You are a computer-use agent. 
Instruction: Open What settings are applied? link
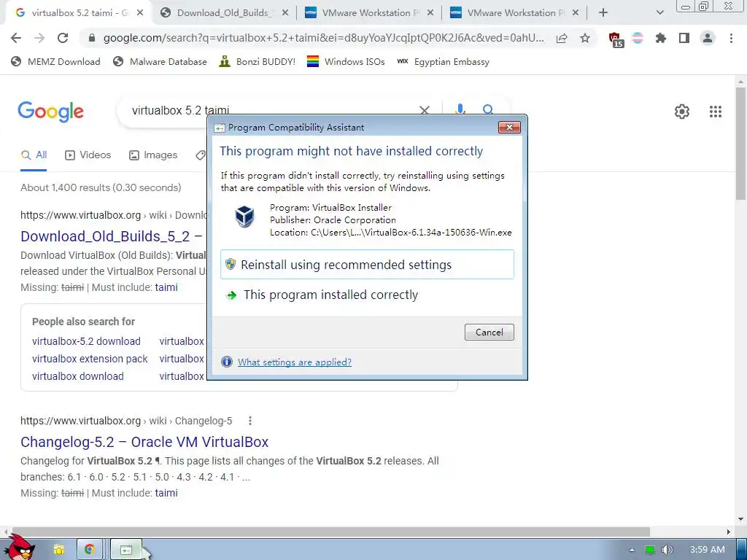click(x=295, y=362)
